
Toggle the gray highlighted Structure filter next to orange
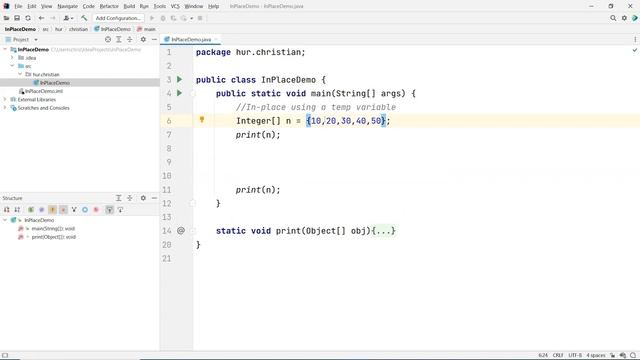click(63, 209)
